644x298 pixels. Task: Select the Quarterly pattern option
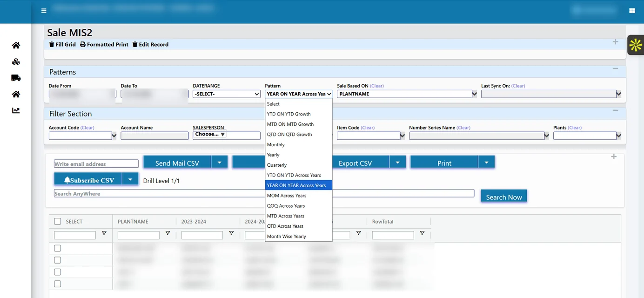(x=299, y=165)
